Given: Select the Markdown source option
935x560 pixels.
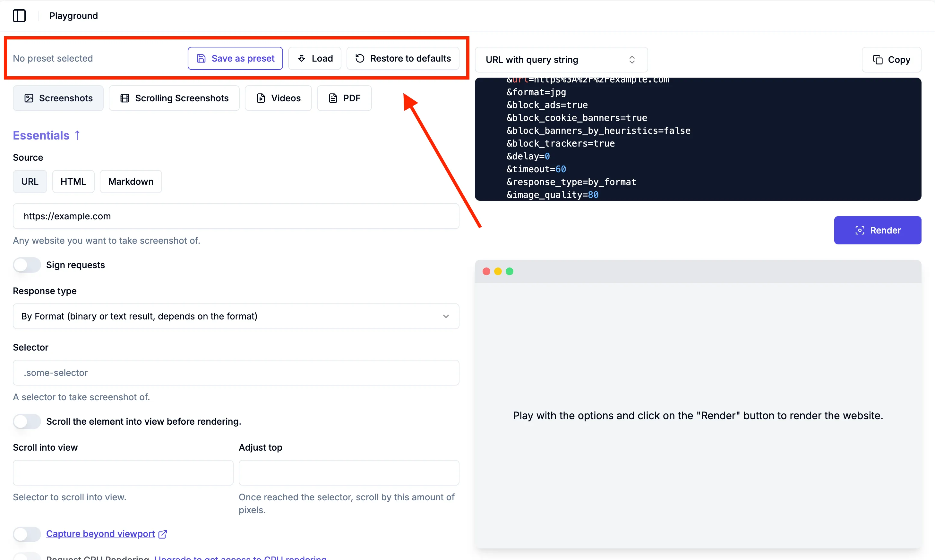Looking at the screenshot, I should (x=131, y=182).
